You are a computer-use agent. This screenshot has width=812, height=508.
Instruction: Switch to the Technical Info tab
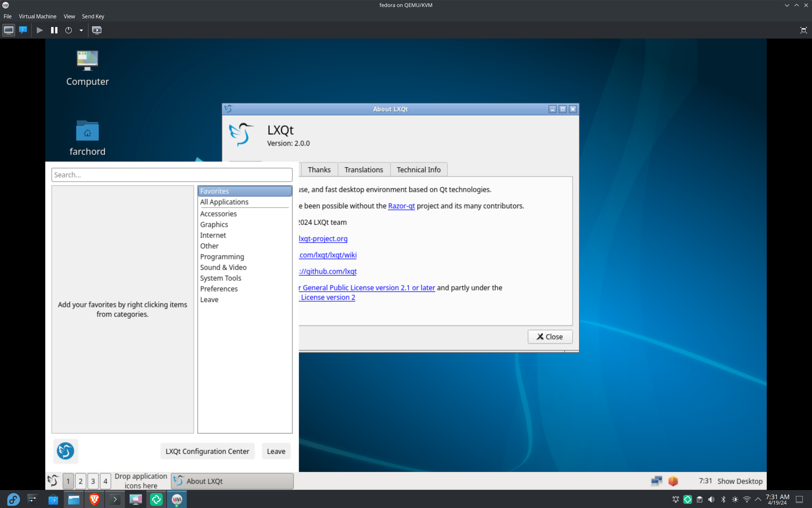tap(418, 170)
